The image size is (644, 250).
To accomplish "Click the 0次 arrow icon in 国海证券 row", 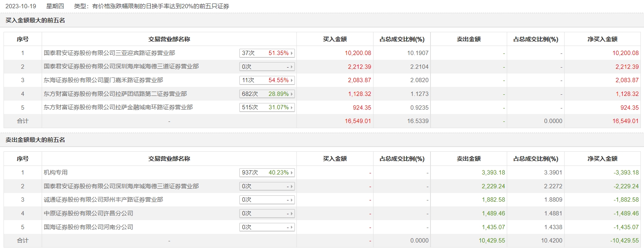I will pyautogui.click(x=292, y=227).
